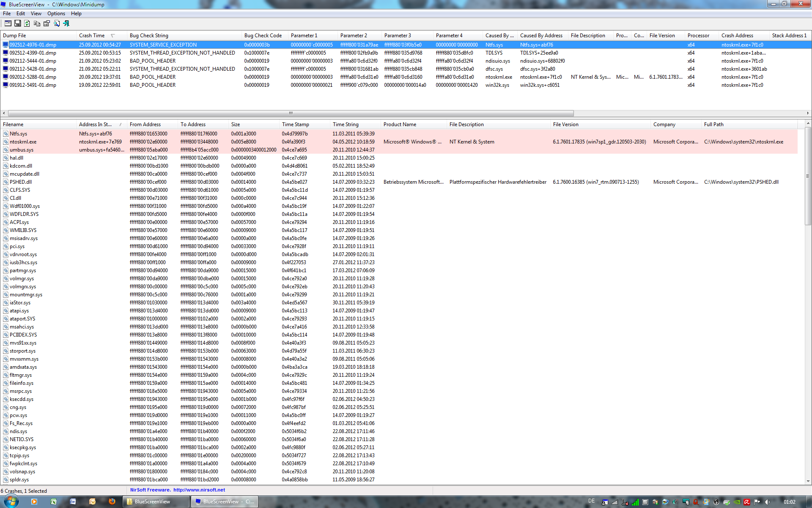Click the Find magnifier toolbar icon
This screenshot has width=812, height=508.
coord(56,23)
